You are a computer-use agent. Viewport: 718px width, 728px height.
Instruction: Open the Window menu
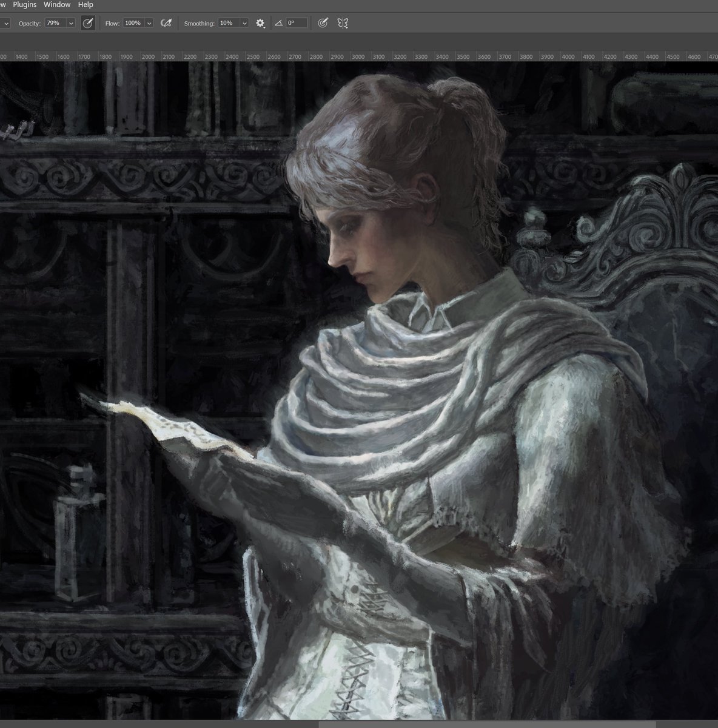(x=57, y=4)
